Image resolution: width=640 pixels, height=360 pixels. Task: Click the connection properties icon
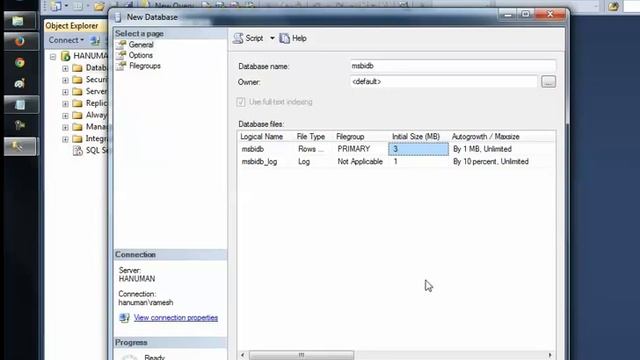pos(124,318)
